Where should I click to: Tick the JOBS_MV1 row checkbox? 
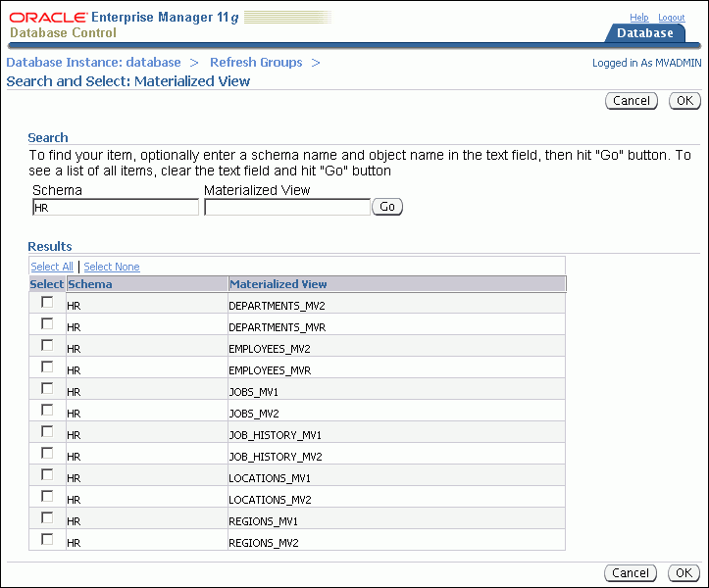pos(47,388)
